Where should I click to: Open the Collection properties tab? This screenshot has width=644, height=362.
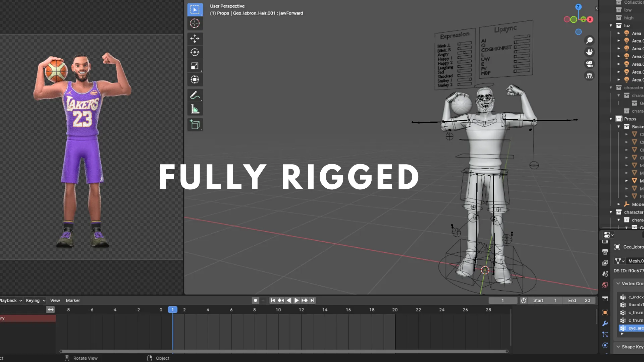point(605,299)
